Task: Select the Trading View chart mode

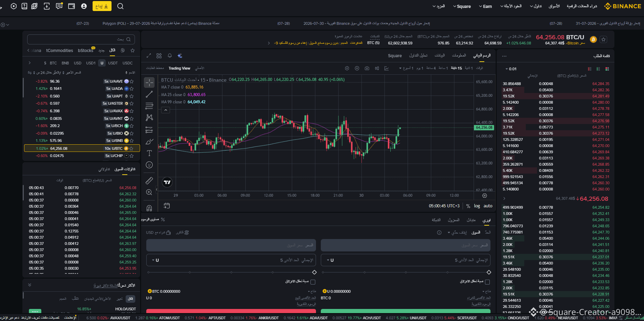Action: (179, 68)
